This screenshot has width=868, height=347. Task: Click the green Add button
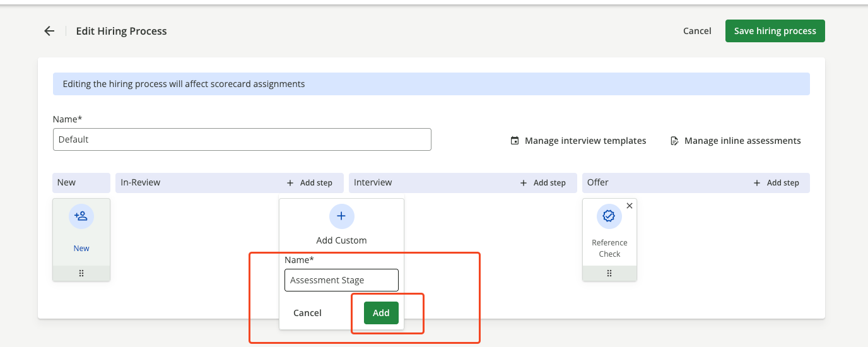point(381,313)
